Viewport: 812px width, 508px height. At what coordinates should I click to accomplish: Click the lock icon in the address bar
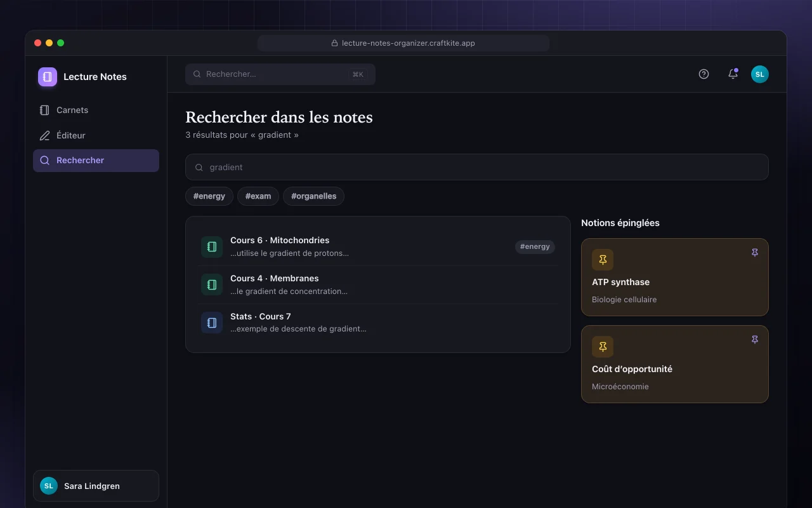[x=334, y=43]
